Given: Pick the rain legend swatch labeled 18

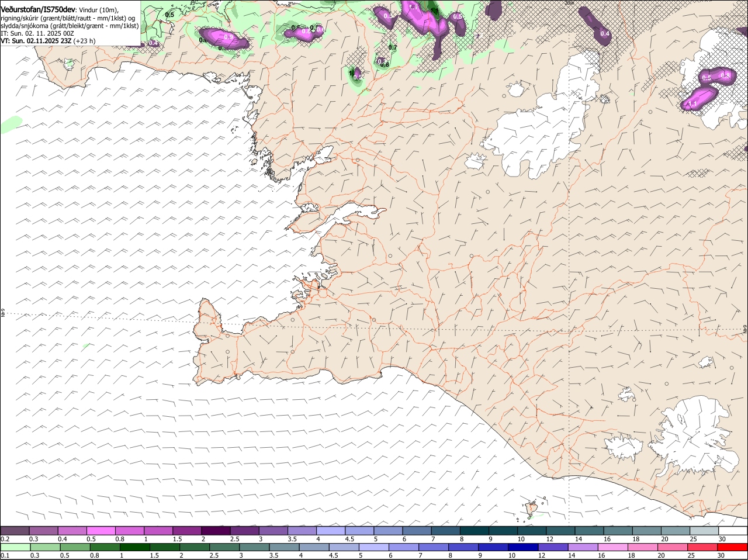Looking at the screenshot, I should pos(643,547).
